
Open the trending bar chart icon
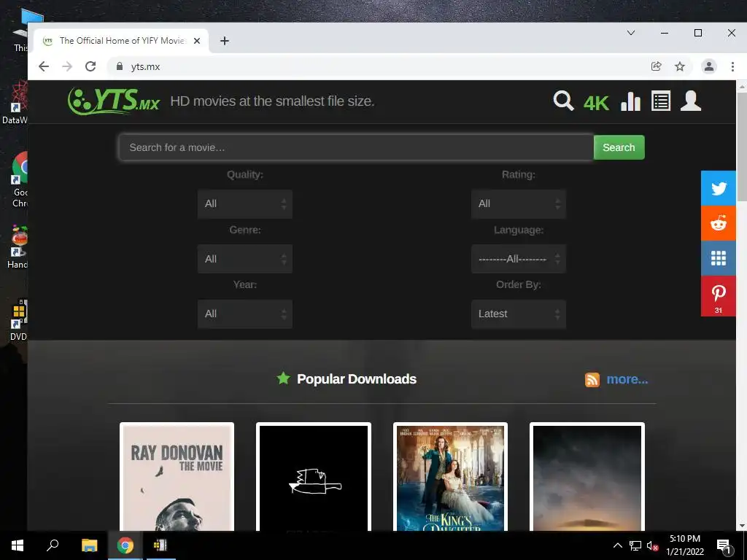click(630, 101)
